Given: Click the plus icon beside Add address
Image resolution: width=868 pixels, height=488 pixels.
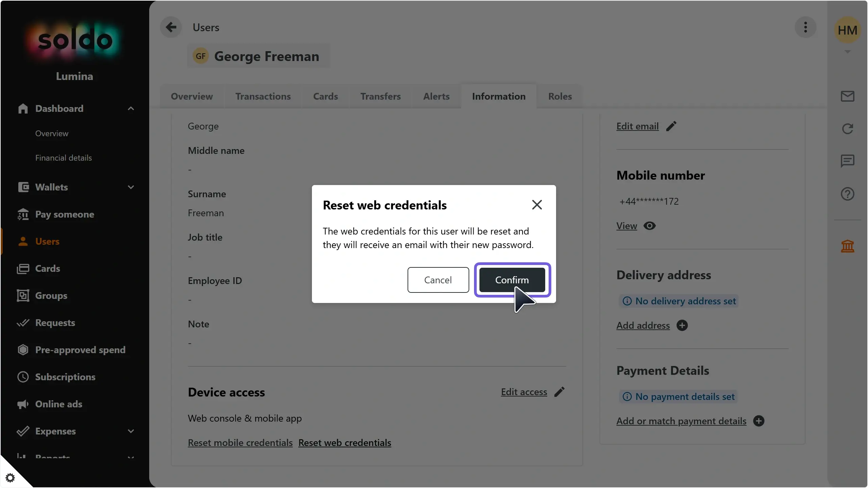Looking at the screenshot, I should 682,325.
